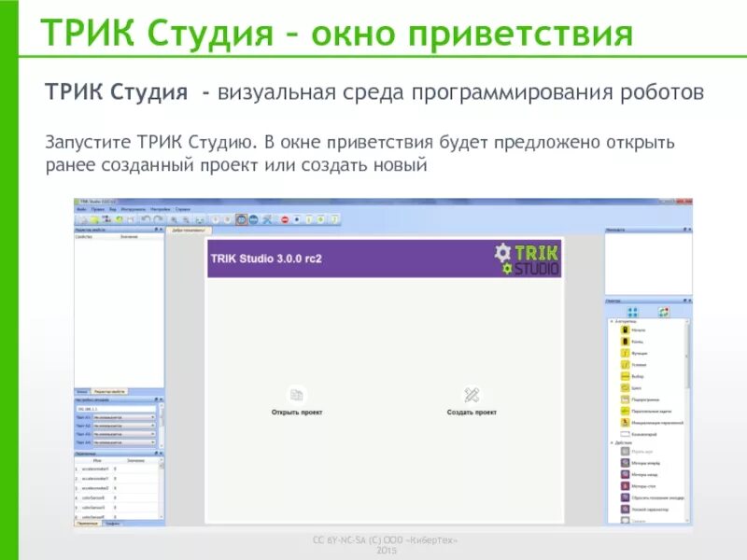
Task: Click the yellow open-folder toolbar icon
Action: point(94,219)
